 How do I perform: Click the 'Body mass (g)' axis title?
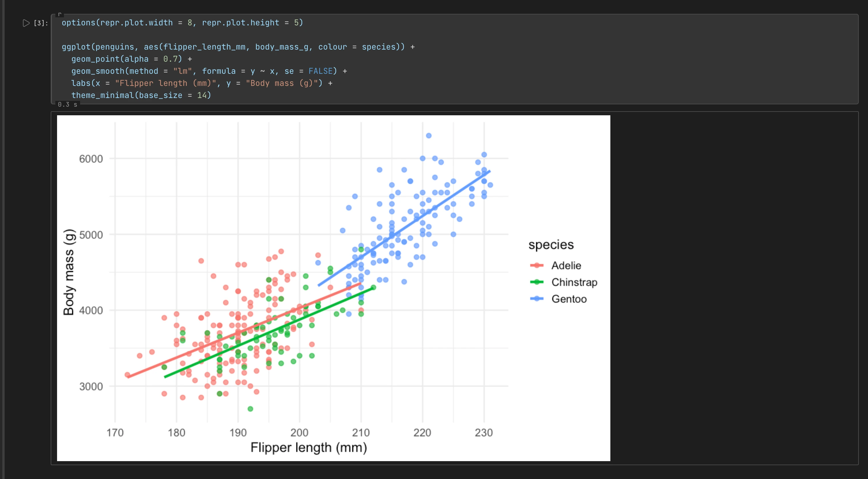[x=69, y=272]
